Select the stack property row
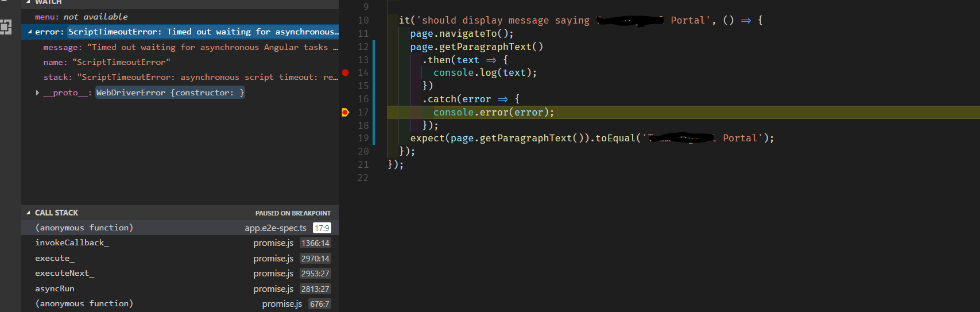The width and height of the screenshot is (980, 312). click(180, 77)
